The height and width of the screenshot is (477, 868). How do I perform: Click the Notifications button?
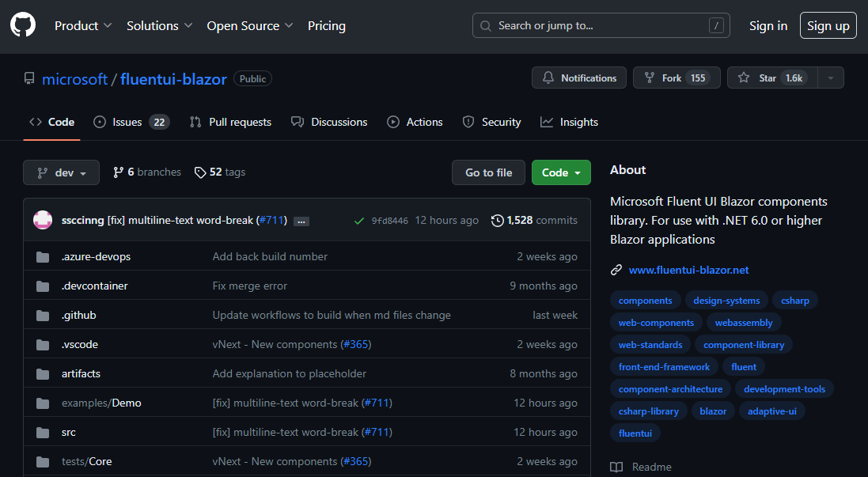coord(579,78)
